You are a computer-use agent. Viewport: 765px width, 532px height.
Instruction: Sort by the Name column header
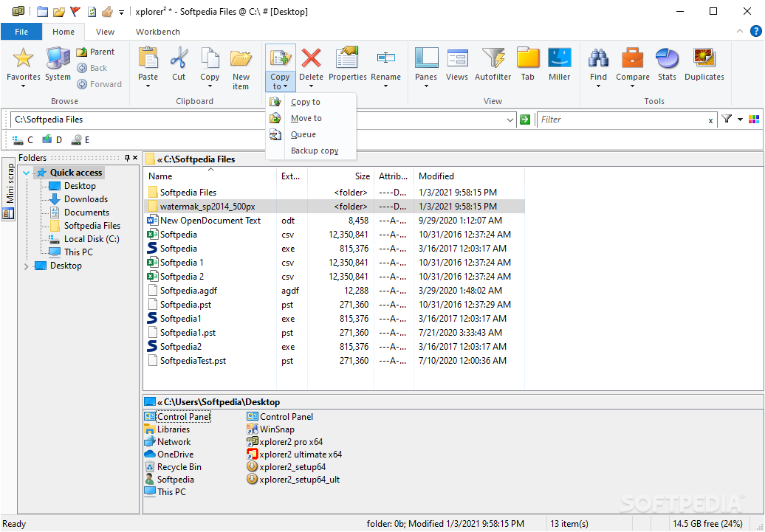pyautogui.click(x=210, y=176)
